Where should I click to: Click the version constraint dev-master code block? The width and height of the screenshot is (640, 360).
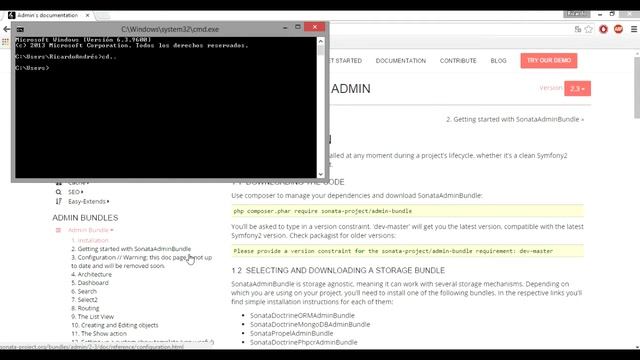click(x=407, y=251)
